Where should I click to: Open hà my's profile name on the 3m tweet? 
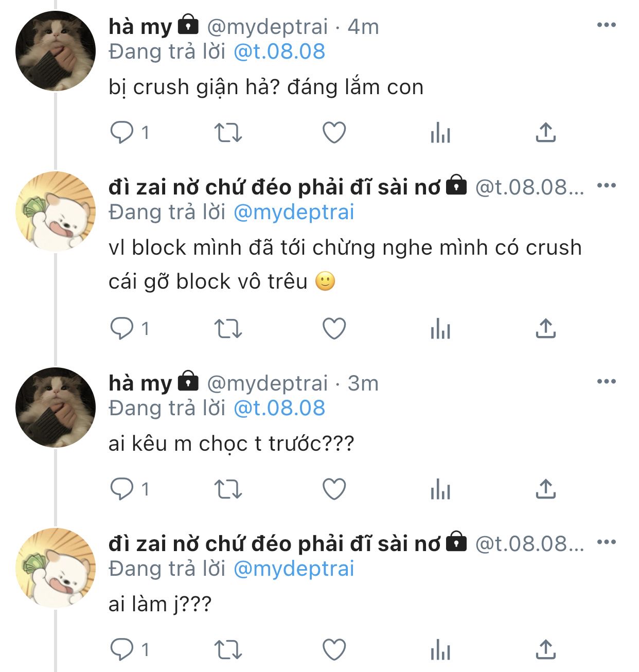[x=140, y=383]
